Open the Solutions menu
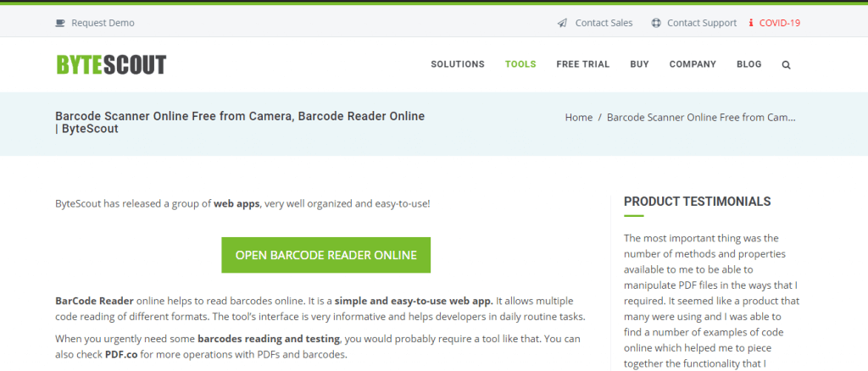Screen dimensions: 868x371 coord(458,64)
